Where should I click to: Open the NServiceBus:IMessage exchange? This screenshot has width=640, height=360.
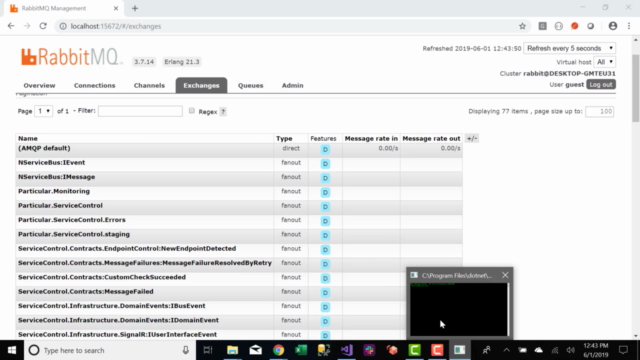click(x=56, y=177)
